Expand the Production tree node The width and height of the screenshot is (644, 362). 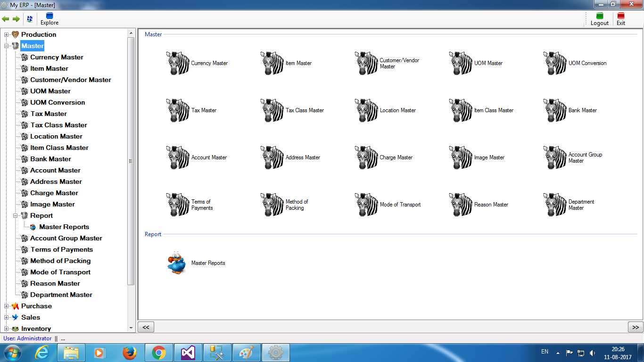pos(7,34)
